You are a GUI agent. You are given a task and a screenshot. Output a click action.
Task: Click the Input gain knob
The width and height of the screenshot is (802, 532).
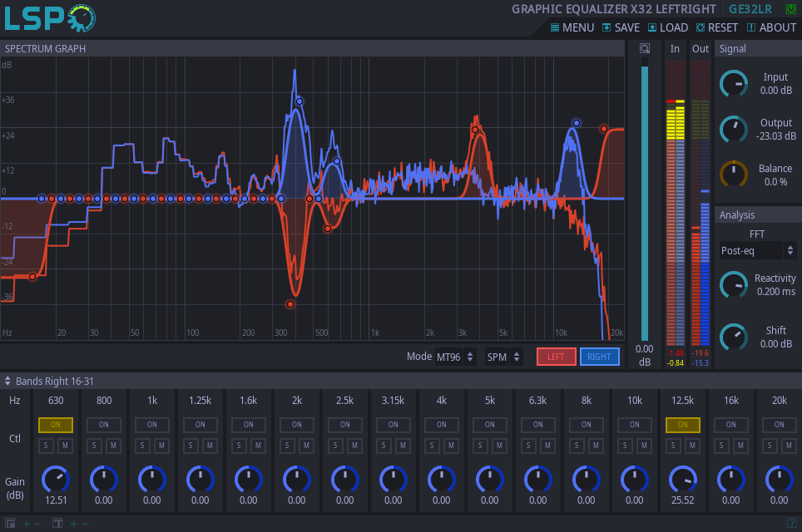click(734, 83)
